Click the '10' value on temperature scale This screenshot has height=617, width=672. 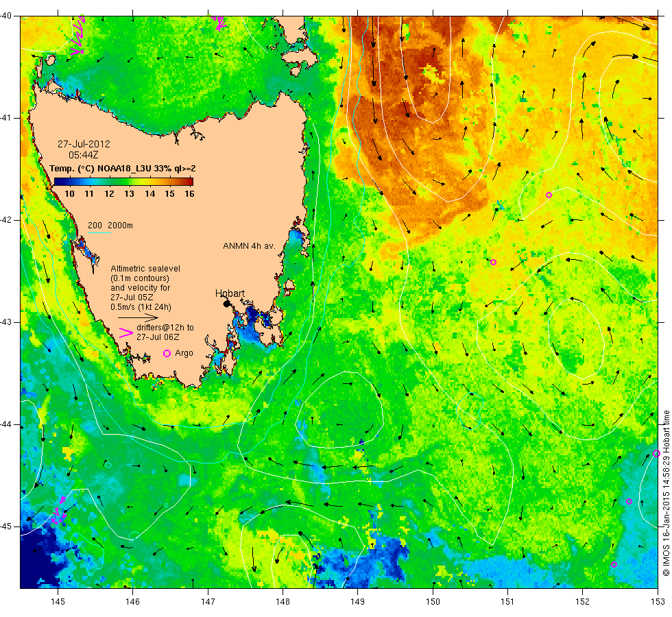(69, 194)
